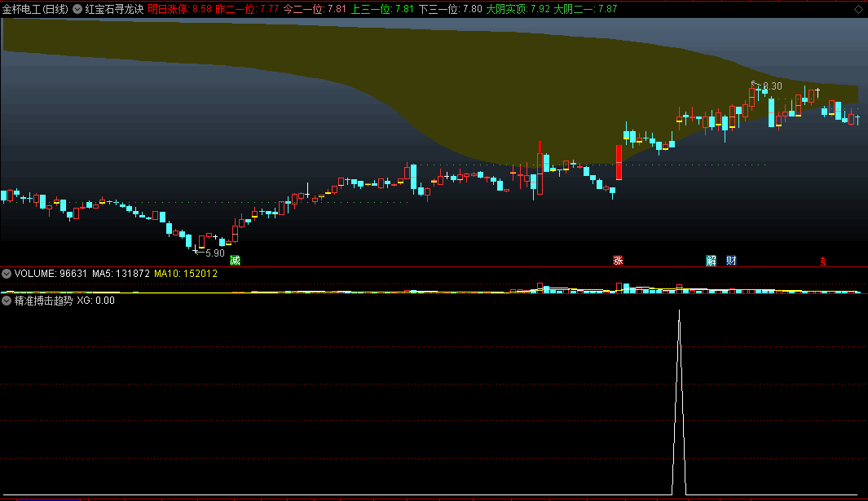Click the 明日涨停: 8.58 value
Image resolution: width=868 pixels, height=501 pixels.
[180, 9]
